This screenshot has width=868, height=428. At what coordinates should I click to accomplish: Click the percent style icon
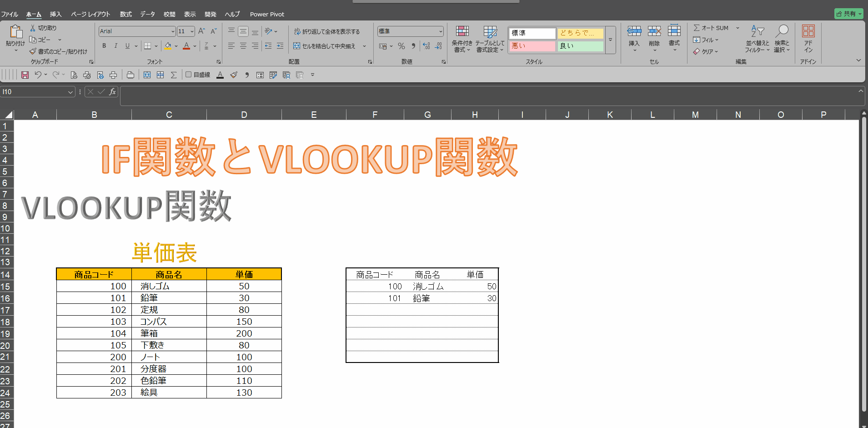(x=401, y=46)
